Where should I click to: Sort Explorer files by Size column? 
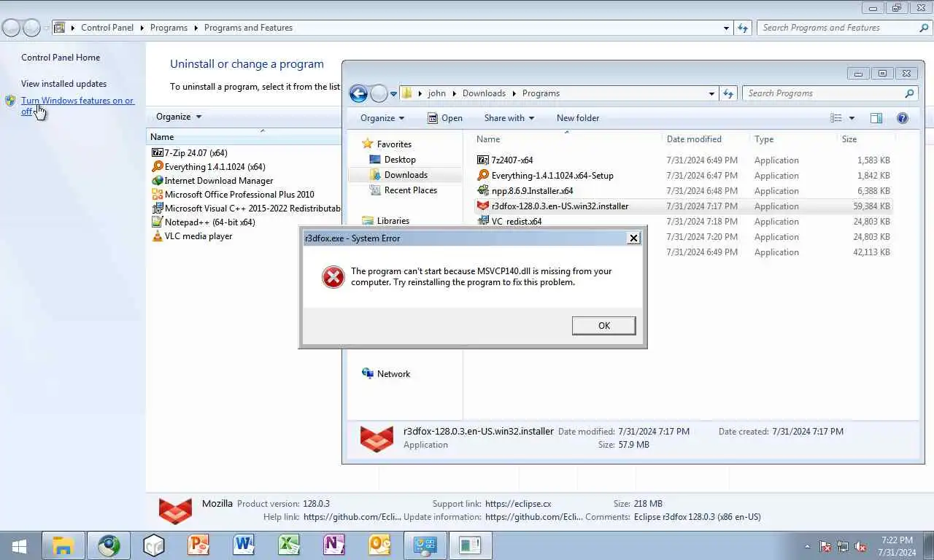849,139
